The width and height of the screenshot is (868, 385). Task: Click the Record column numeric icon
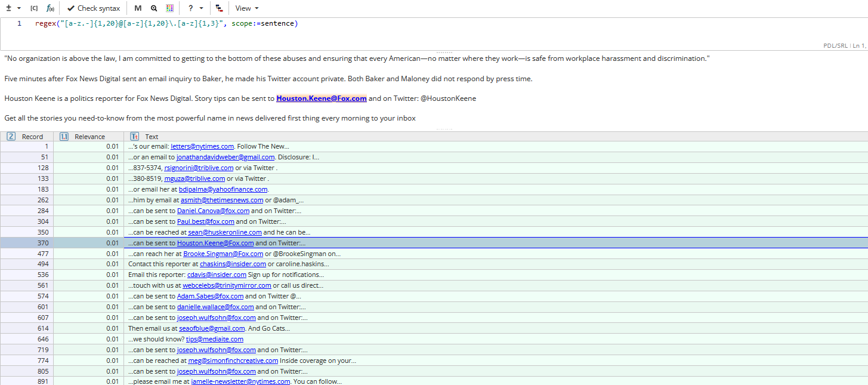click(11, 136)
